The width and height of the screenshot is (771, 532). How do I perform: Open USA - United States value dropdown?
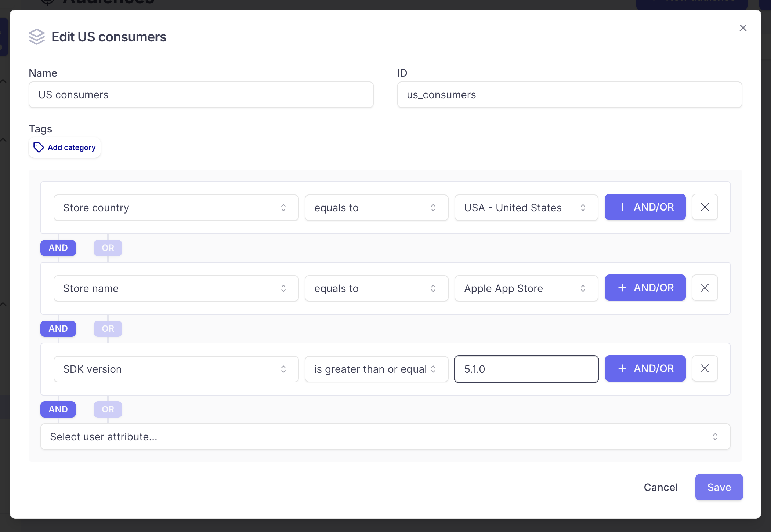point(526,208)
